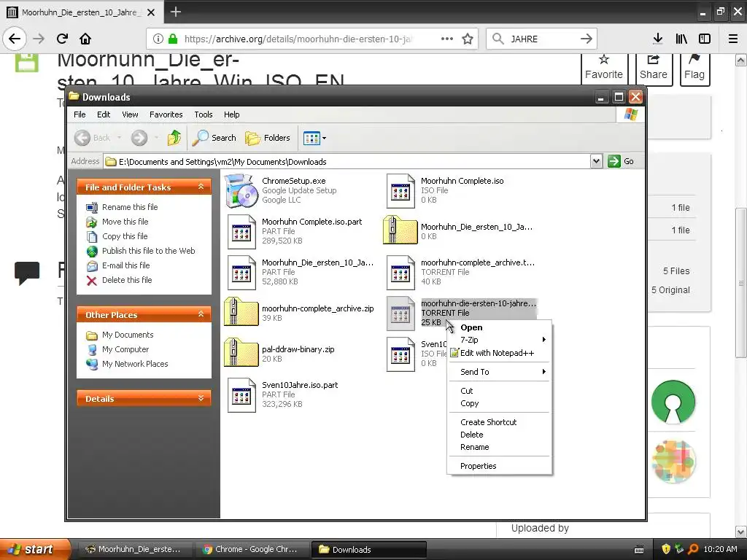The image size is (747, 560).
Task: Click E-mail this file task
Action: click(117, 265)
